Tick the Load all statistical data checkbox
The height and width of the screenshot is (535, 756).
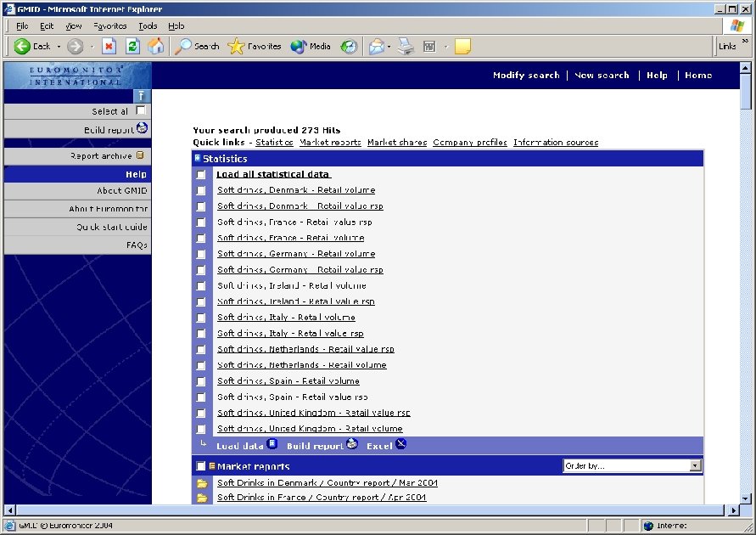click(201, 175)
